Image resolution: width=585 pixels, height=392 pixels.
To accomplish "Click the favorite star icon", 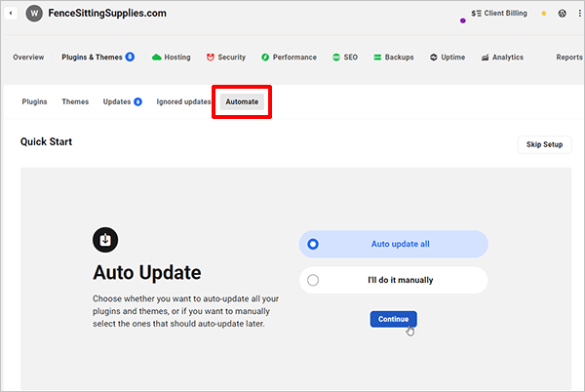I will pyautogui.click(x=544, y=14).
